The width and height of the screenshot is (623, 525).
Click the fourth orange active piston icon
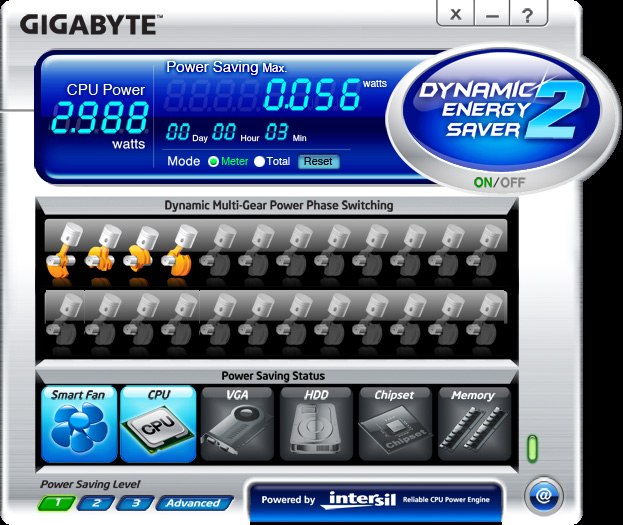point(178,251)
